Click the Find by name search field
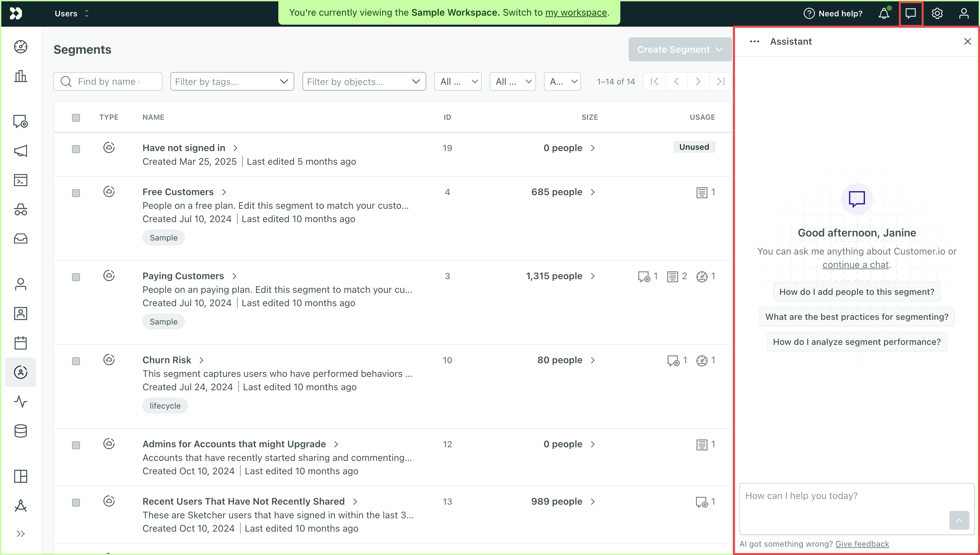The width and height of the screenshot is (980, 555). coord(108,82)
